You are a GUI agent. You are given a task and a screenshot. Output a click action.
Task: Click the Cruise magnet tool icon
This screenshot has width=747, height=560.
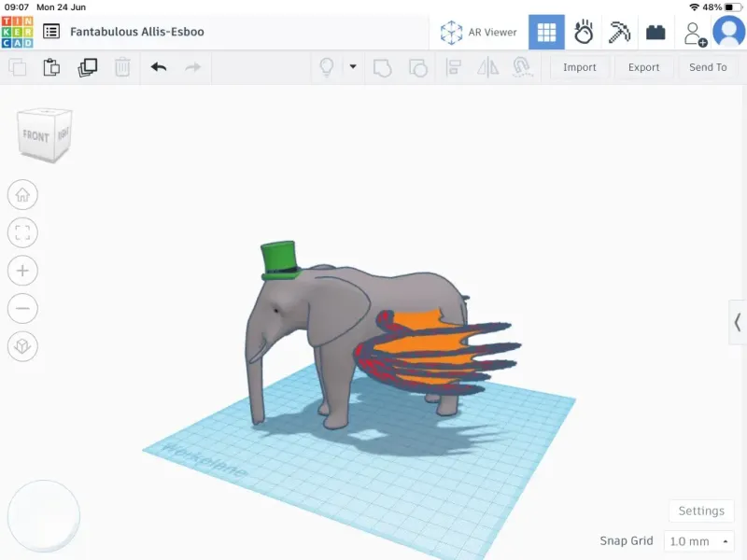522,67
